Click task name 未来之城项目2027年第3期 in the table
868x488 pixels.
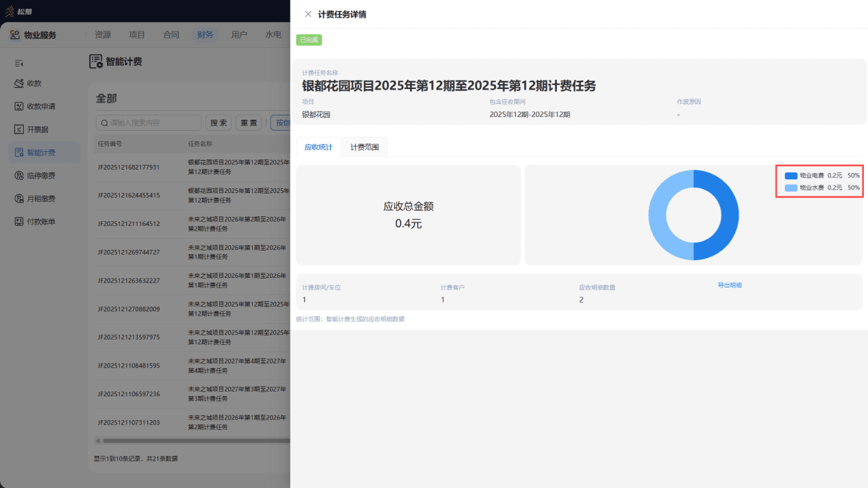click(x=237, y=394)
